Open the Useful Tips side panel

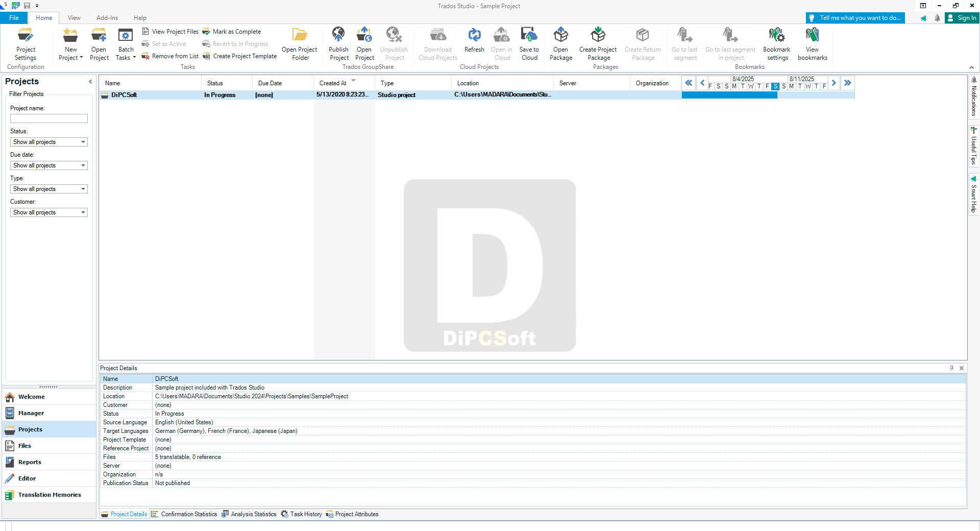pos(974,146)
